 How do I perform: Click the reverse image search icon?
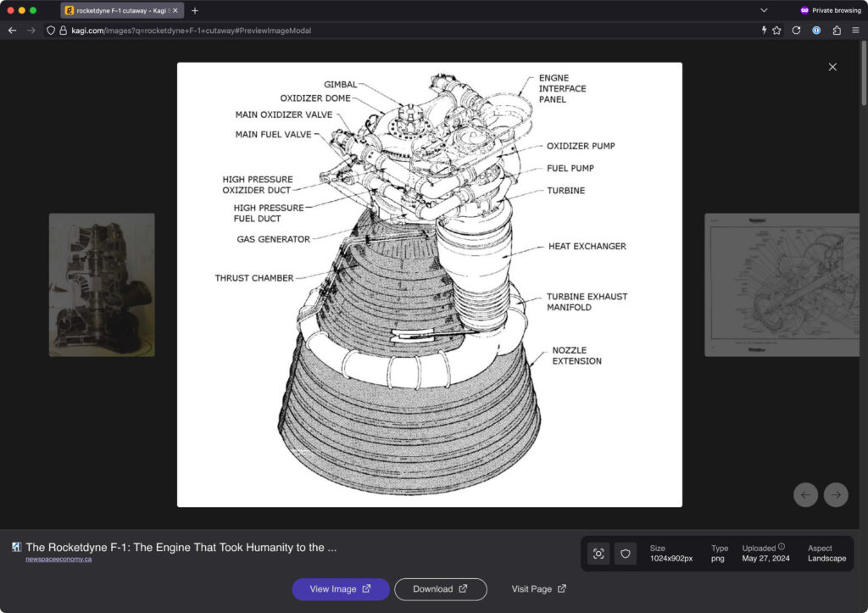[x=598, y=554]
